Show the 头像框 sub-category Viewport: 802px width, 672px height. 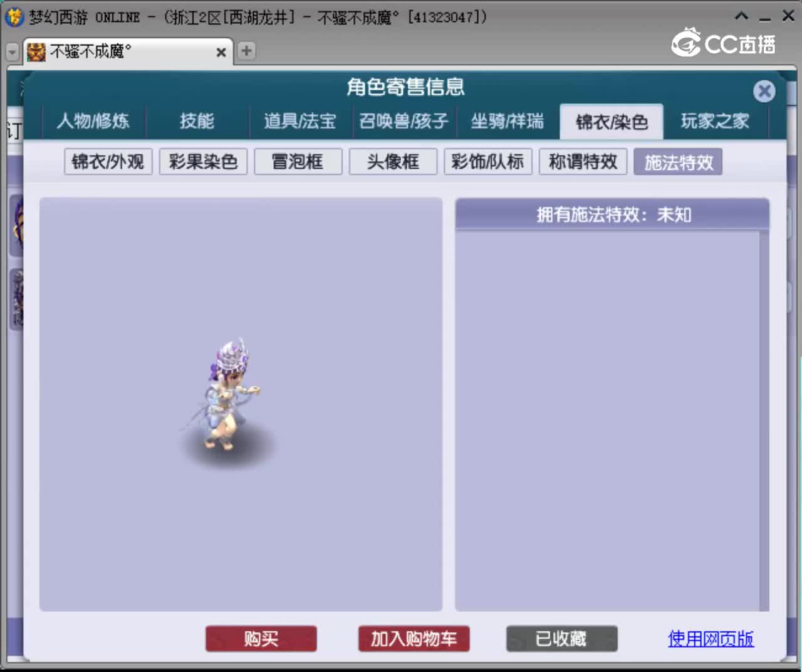point(393,162)
